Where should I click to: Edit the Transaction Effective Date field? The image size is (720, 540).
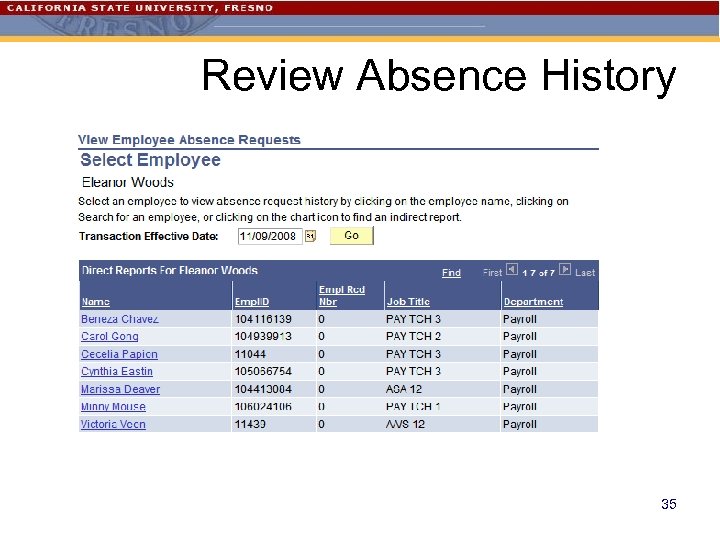coord(270,236)
